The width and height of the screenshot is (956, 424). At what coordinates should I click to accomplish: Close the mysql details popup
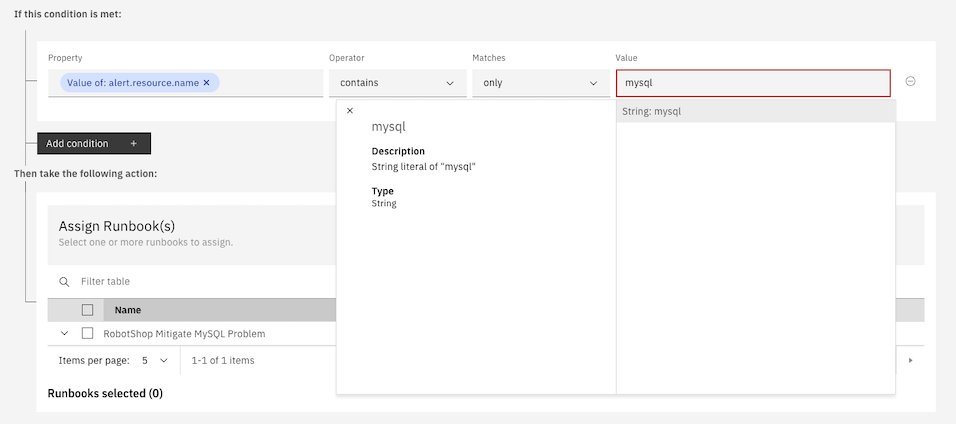[x=349, y=111]
